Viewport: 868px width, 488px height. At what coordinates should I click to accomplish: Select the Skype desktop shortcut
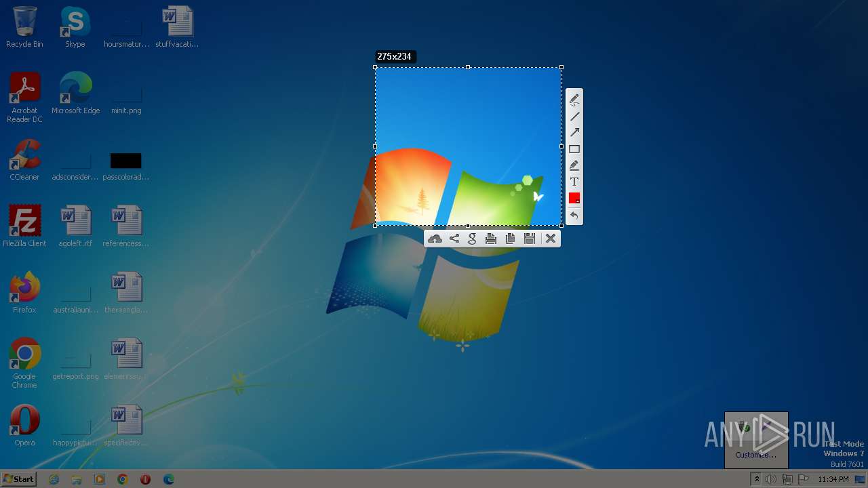coord(75,27)
